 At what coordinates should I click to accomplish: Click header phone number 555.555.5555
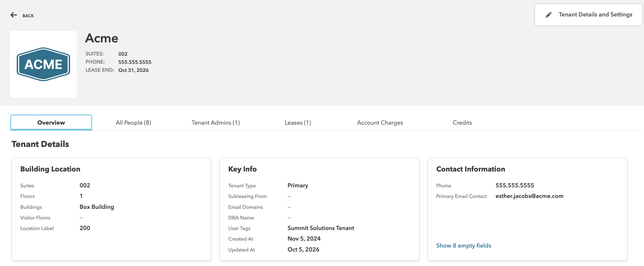135,62
